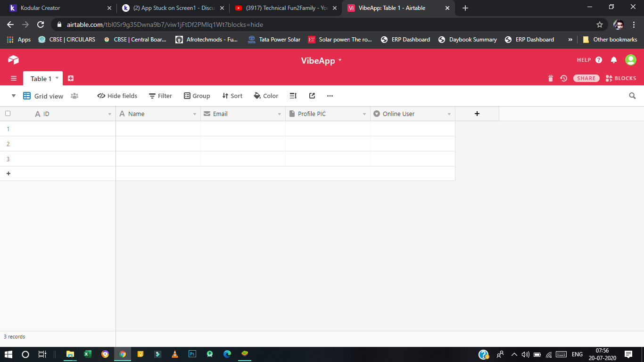Click the browser back arrow
This screenshot has width=644, height=362.
coord(10,25)
